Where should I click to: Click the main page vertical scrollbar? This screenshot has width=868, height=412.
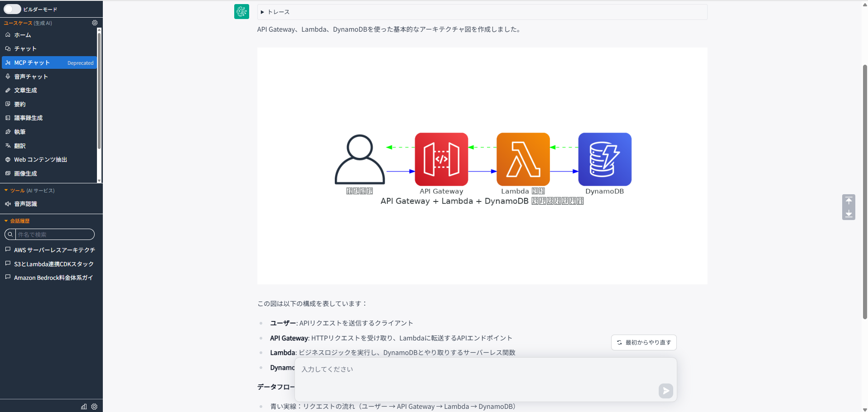tap(864, 192)
